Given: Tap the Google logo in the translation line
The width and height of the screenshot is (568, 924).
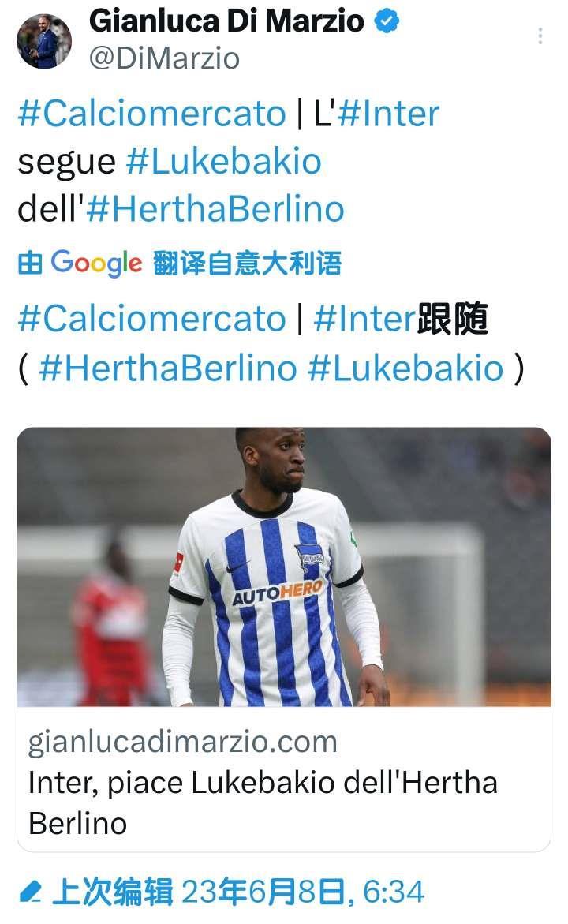Looking at the screenshot, I should click(96, 263).
